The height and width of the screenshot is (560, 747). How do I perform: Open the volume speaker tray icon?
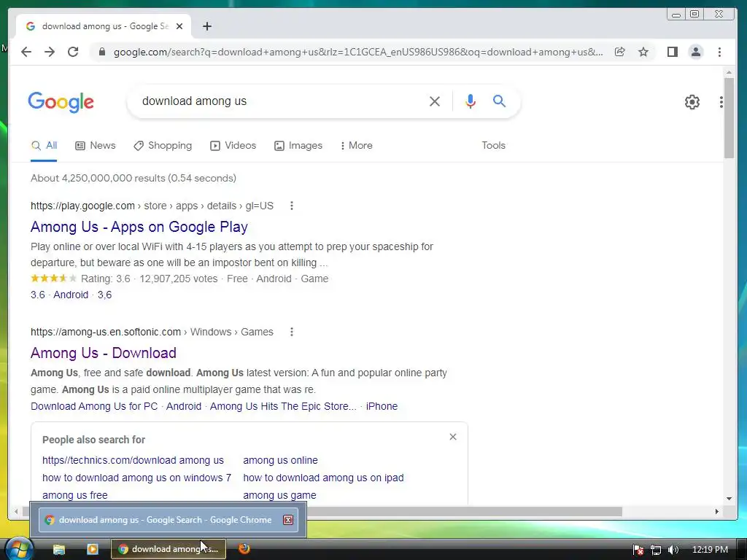coord(673,550)
